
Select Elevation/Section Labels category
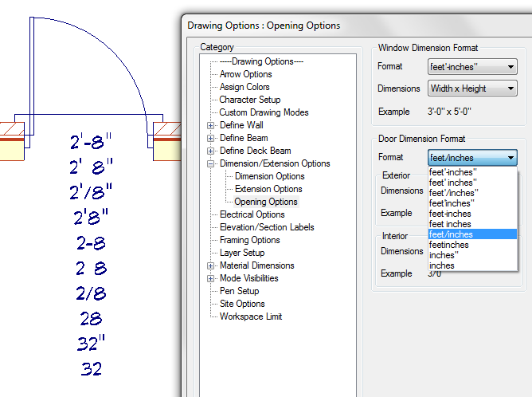tap(267, 227)
